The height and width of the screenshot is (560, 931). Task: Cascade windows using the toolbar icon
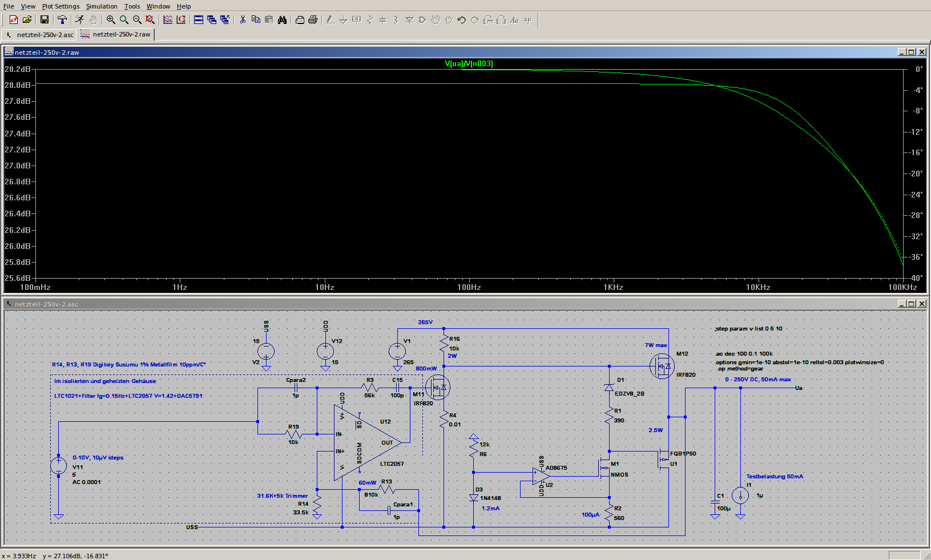pos(212,20)
